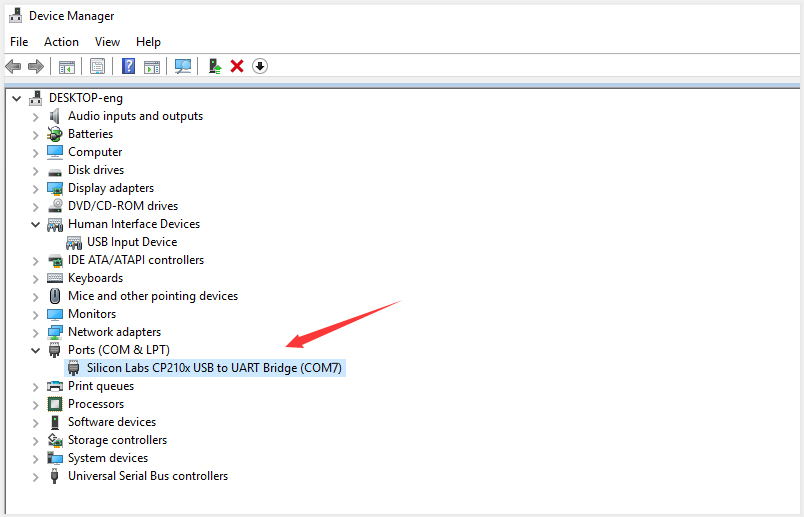Image resolution: width=804 pixels, height=517 pixels.
Task: Select the Print queues category
Action: tap(100, 386)
